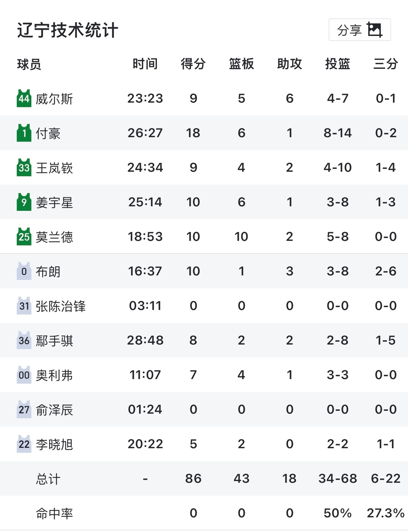Viewport: 408px width, 532px height.
Task: Click jersey icon 33 for 王岚嵚
Action: click(24, 168)
